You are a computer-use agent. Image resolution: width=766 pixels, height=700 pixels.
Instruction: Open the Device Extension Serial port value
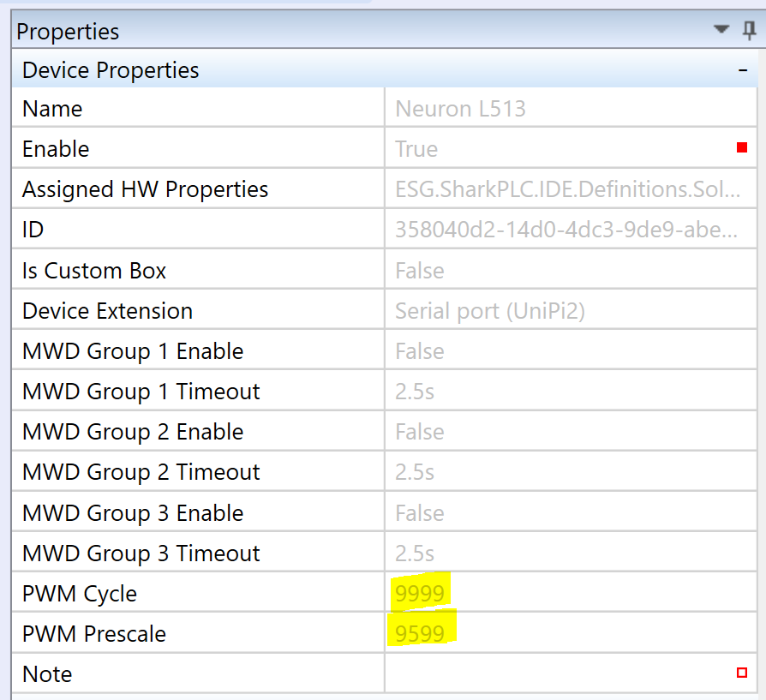(x=489, y=311)
